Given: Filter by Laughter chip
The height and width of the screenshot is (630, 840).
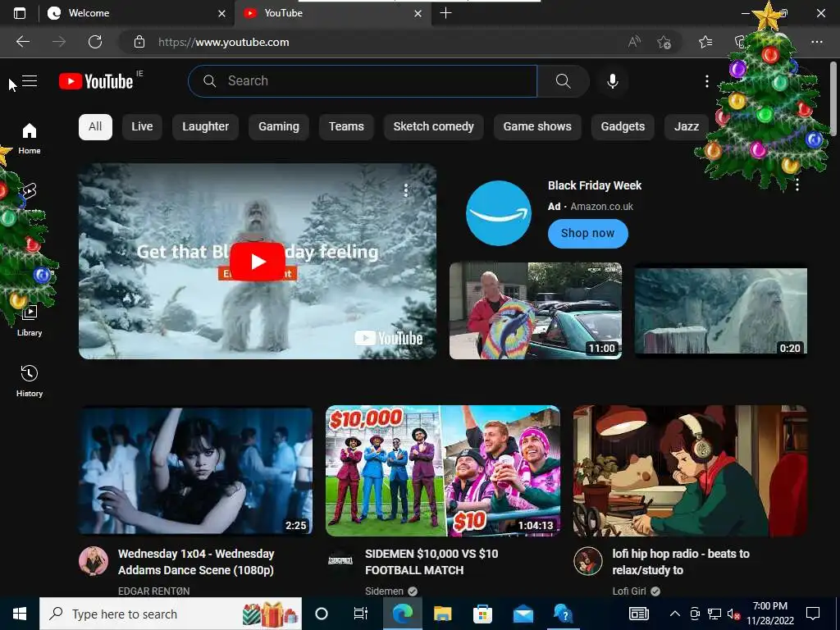Looking at the screenshot, I should click(205, 127).
